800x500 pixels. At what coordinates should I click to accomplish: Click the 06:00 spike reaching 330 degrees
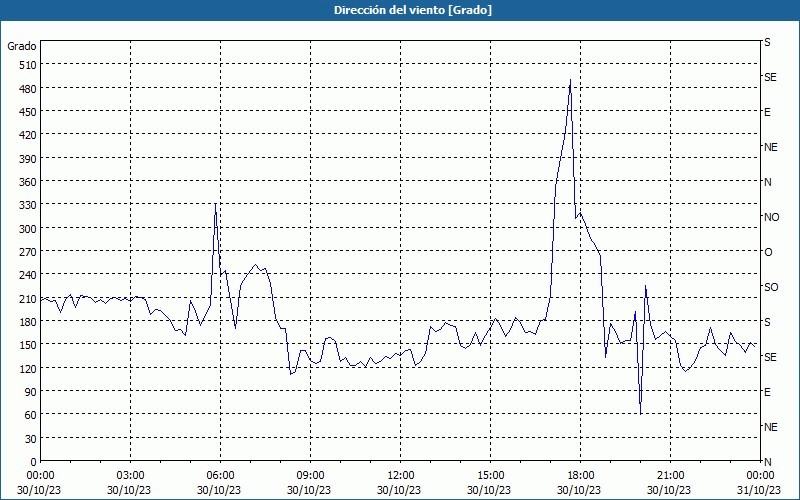(x=215, y=204)
